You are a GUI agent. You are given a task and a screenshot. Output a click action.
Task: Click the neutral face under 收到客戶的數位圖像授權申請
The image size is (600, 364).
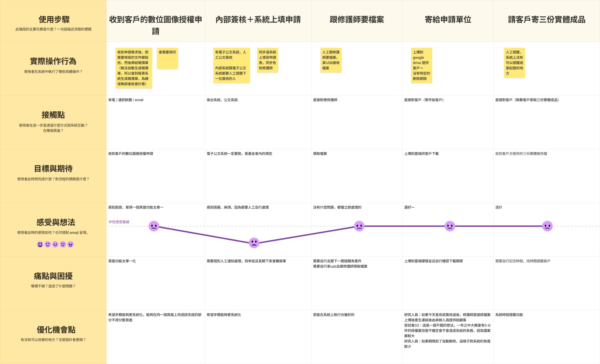point(154,226)
